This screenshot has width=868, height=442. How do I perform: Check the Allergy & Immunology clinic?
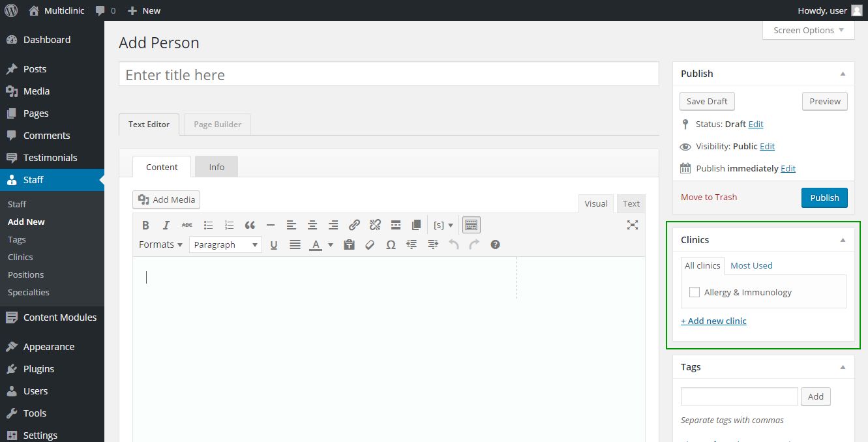coord(695,292)
